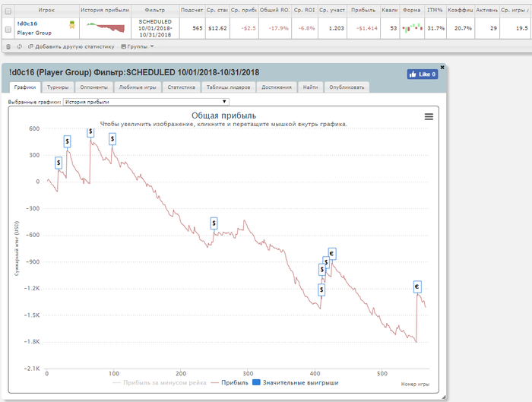532x402 pixels.
Task: Toggle the header select-all checkbox
Action: coord(8,11)
